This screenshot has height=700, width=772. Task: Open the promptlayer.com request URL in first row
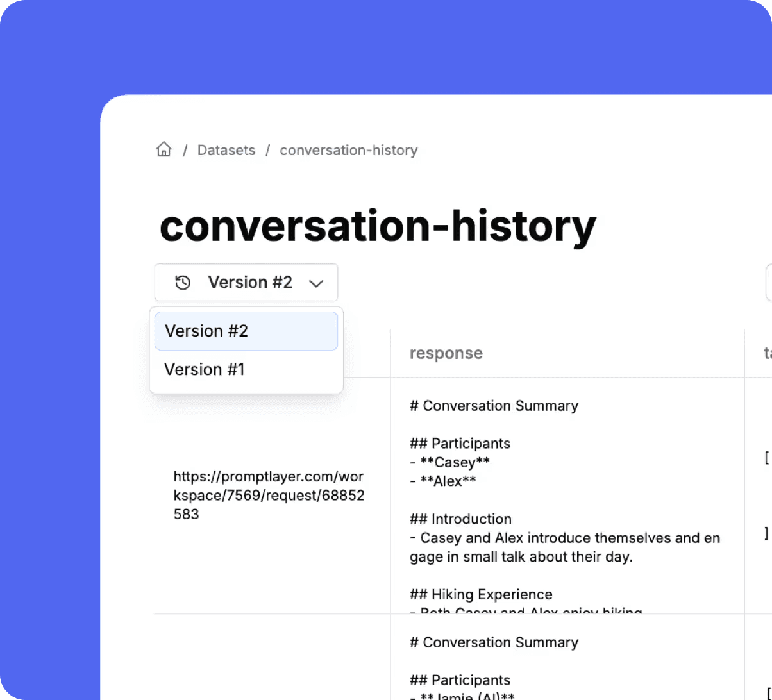pyautogui.click(x=269, y=495)
